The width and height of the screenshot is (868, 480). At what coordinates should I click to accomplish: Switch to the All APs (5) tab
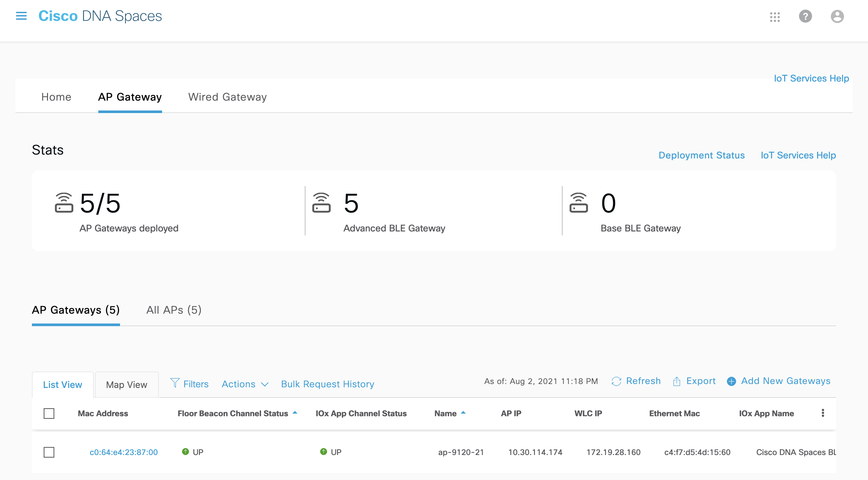(174, 310)
